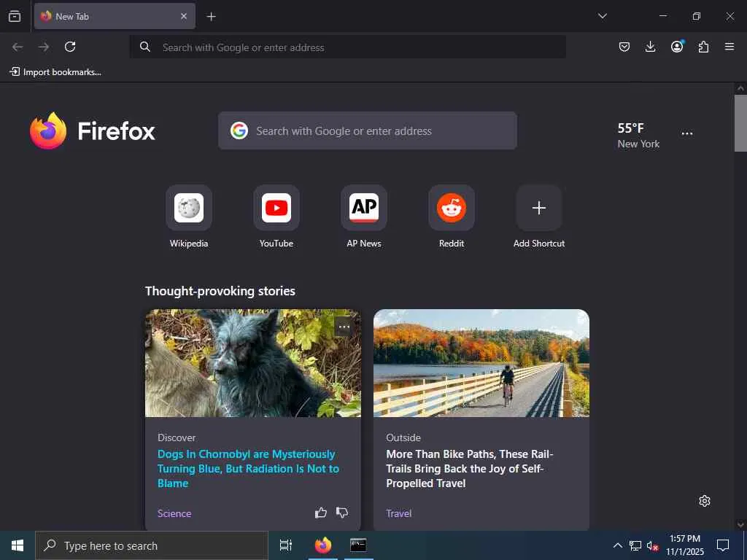Open the Save to Pocket icon
This screenshot has width=747, height=560.
point(624,47)
